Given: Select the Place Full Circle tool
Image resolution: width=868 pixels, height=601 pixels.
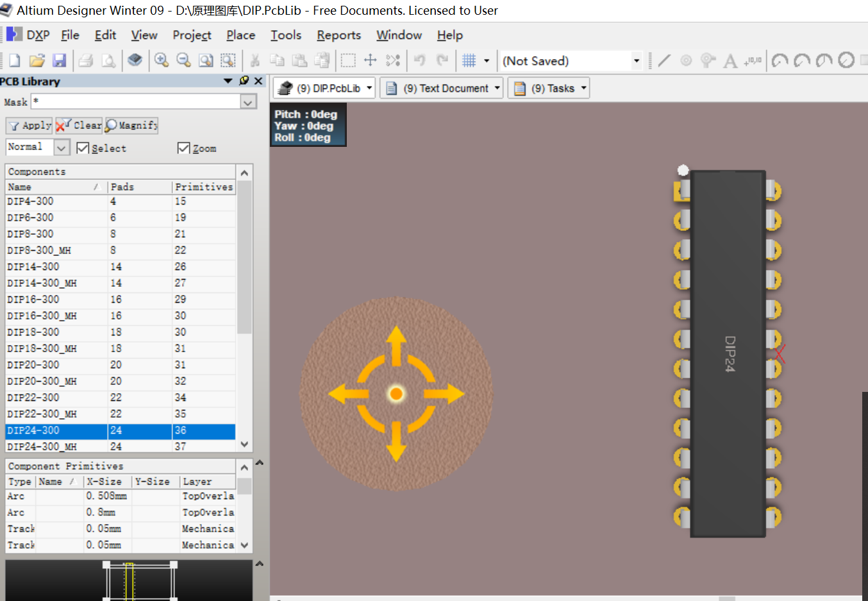Looking at the screenshot, I should point(846,60).
